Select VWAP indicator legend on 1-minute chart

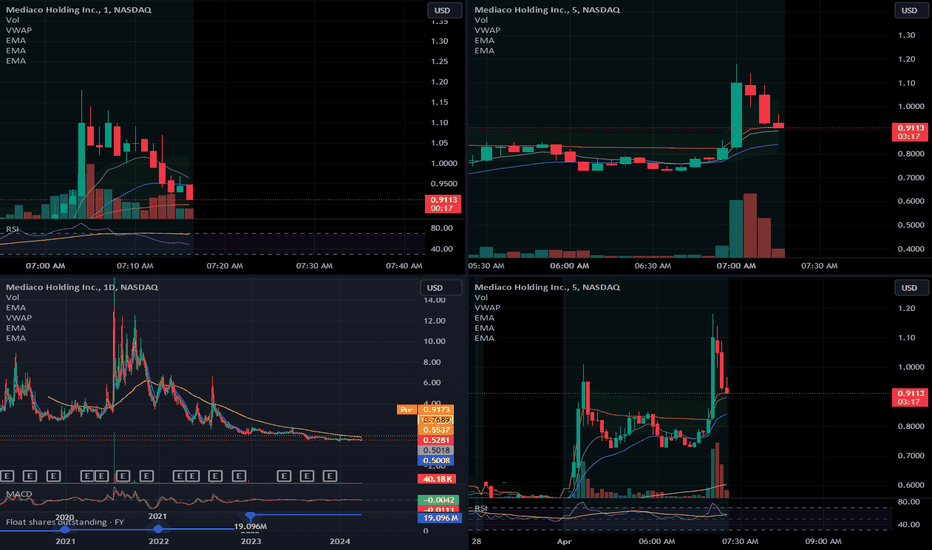pyautogui.click(x=18, y=30)
